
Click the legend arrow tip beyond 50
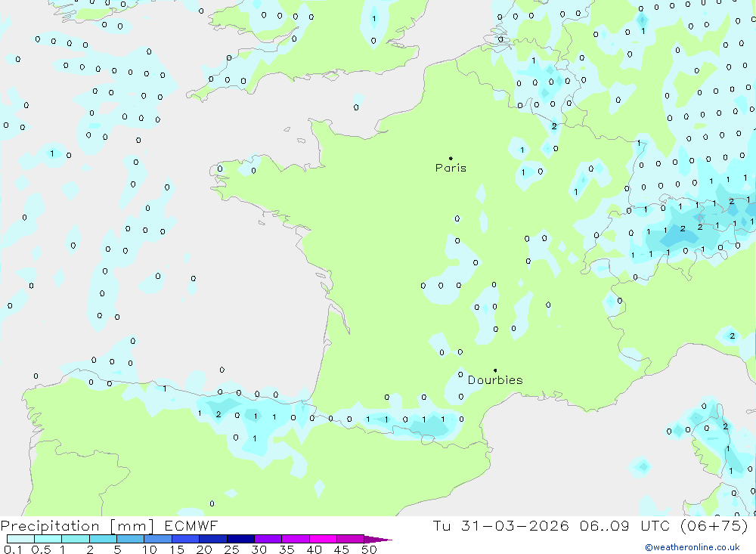(378, 540)
